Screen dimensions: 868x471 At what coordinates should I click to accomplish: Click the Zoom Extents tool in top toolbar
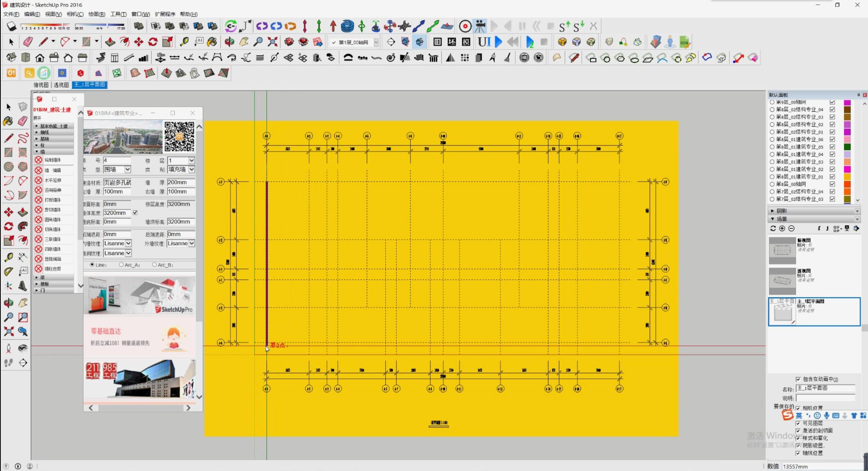click(x=273, y=42)
